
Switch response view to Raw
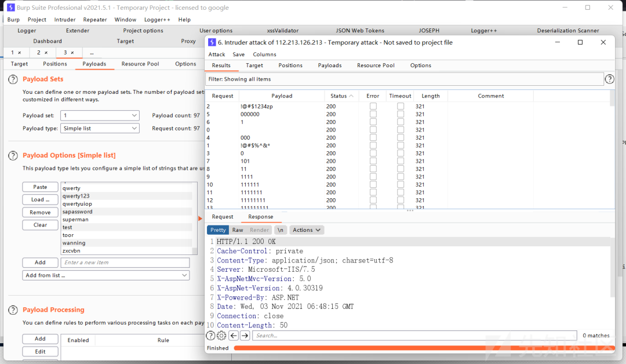238,230
